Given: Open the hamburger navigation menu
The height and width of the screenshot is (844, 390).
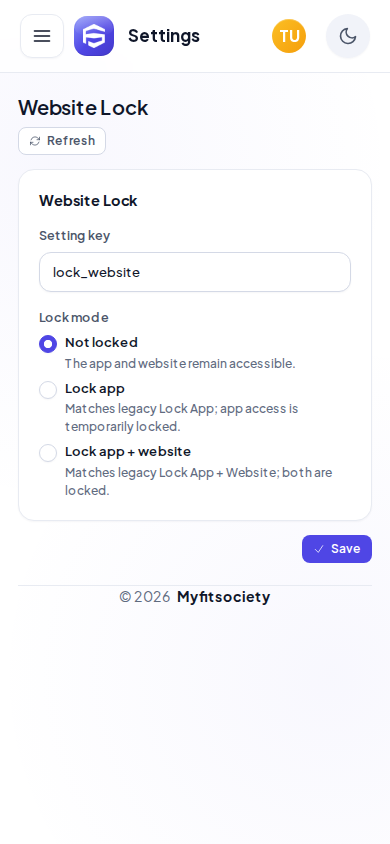Looking at the screenshot, I should point(42,36).
